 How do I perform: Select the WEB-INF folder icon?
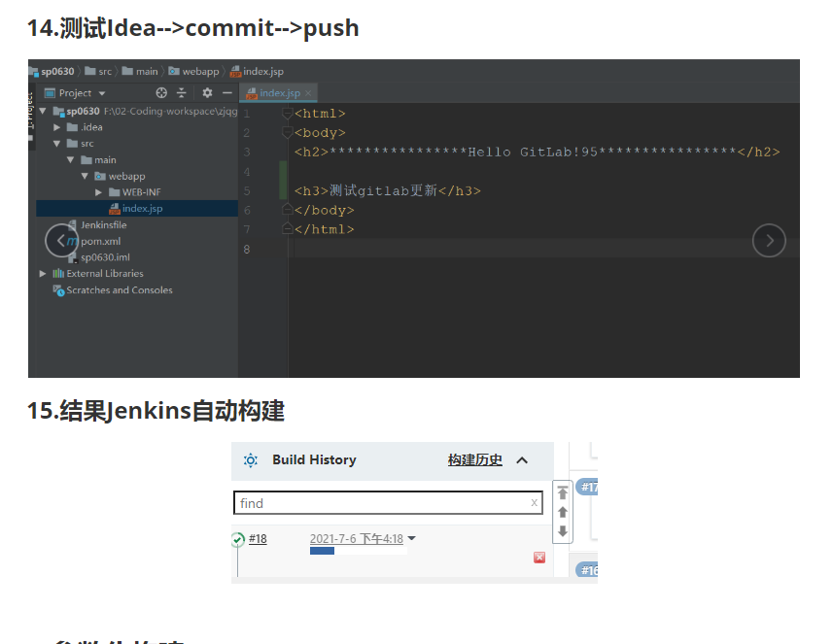pos(115,192)
